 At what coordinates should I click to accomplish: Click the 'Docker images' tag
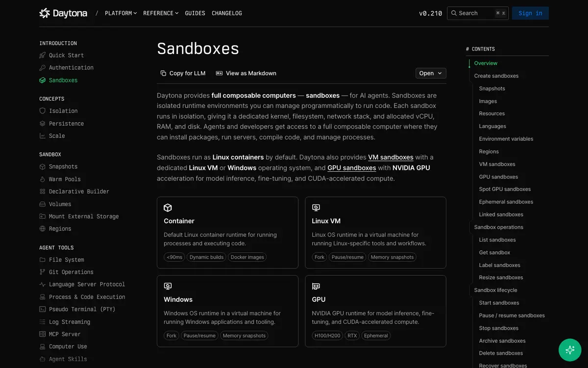click(247, 257)
